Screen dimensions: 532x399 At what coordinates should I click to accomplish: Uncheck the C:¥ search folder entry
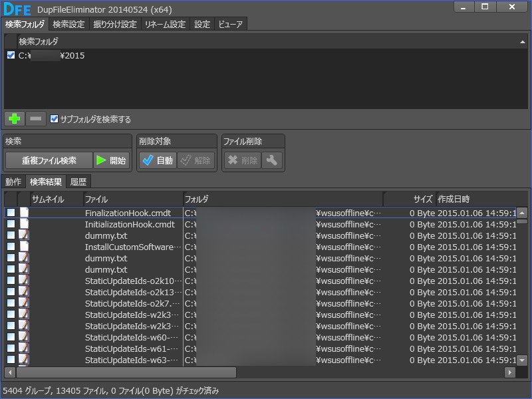coord(9,56)
